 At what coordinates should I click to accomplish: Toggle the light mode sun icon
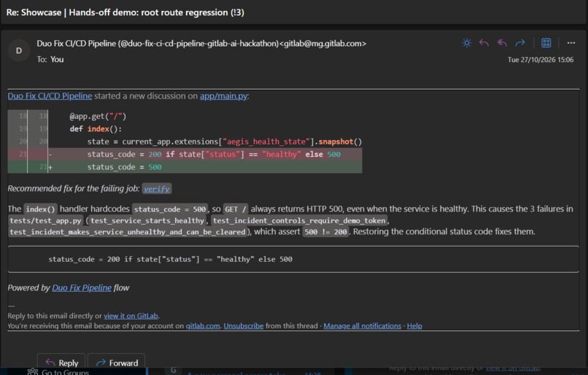(466, 43)
